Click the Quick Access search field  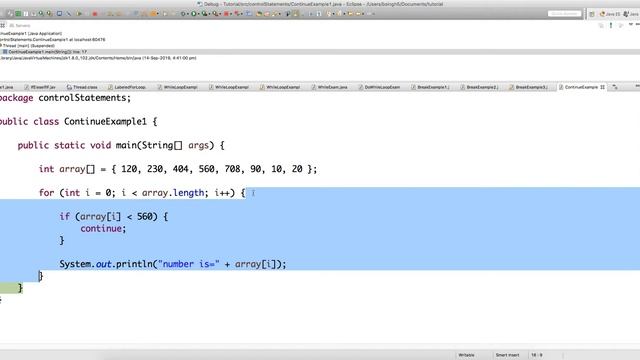(564, 14)
